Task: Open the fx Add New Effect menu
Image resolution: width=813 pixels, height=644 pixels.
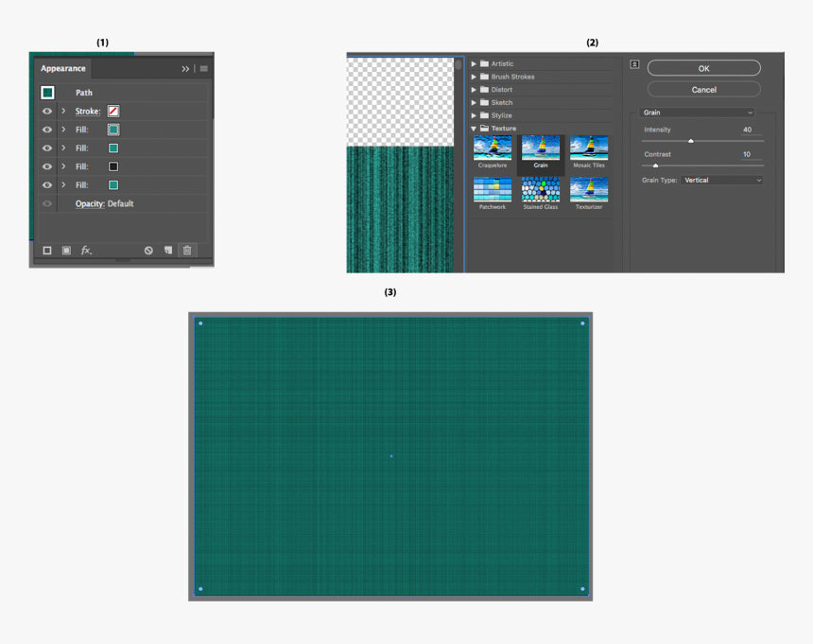Action: 86,251
